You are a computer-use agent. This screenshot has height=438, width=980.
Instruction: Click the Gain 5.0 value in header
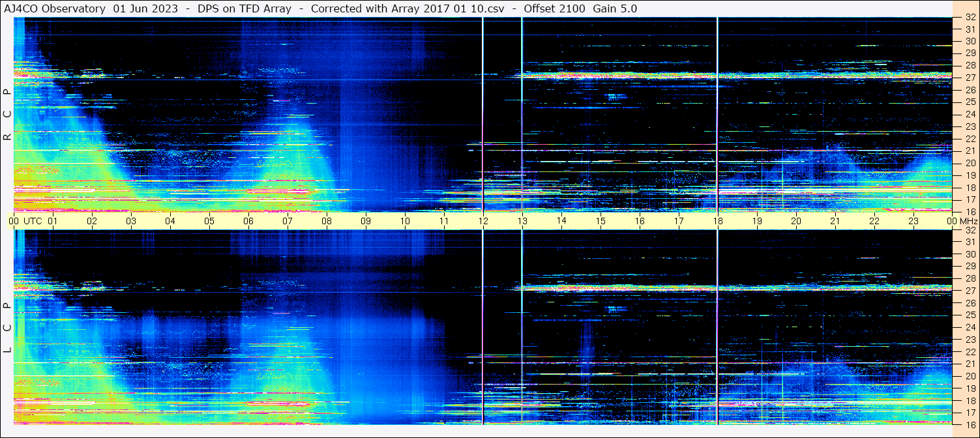[616, 8]
